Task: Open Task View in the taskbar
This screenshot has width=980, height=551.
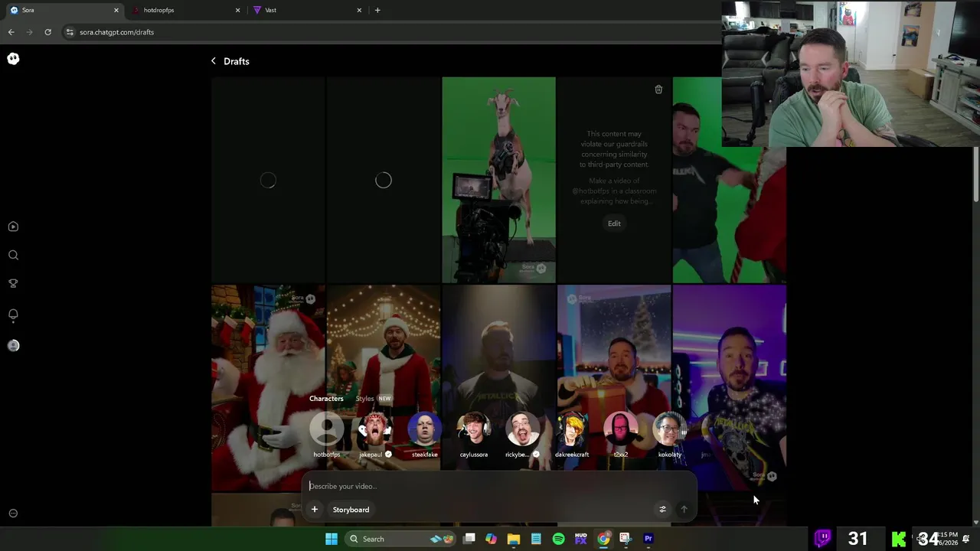Action: pyautogui.click(x=469, y=539)
